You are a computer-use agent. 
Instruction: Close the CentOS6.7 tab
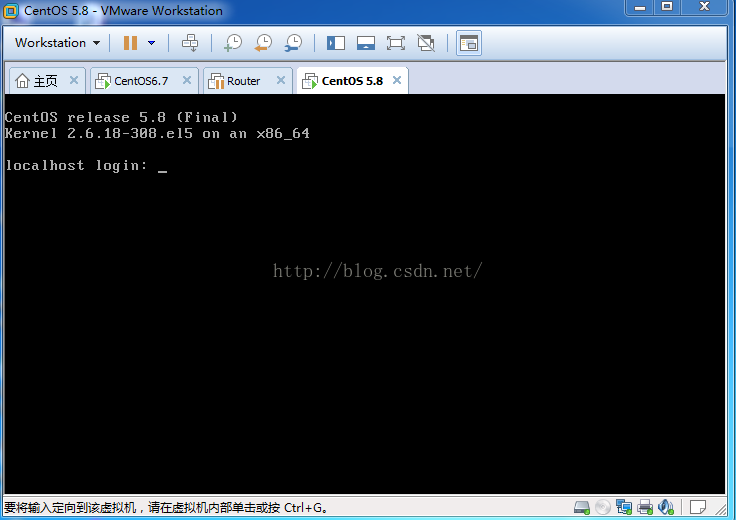click(187, 80)
